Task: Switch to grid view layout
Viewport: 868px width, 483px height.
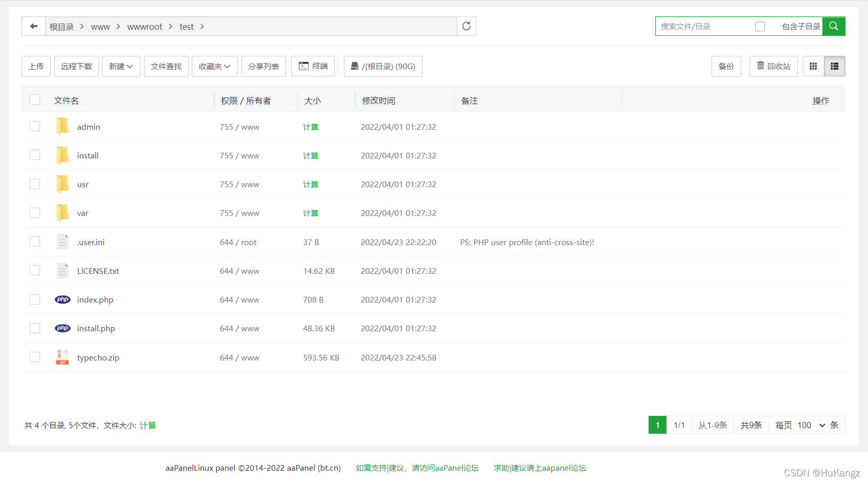Action: click(813, 66)
